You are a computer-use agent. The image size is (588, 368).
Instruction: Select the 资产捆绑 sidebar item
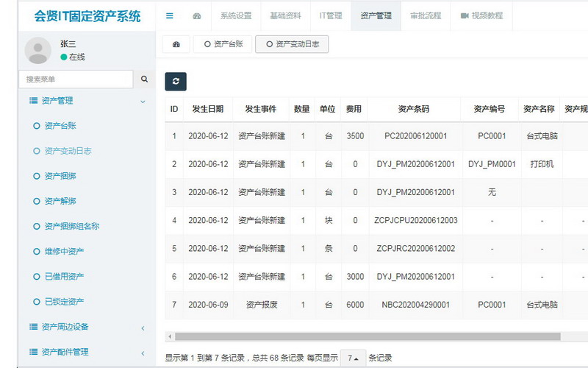coord(60,176)
